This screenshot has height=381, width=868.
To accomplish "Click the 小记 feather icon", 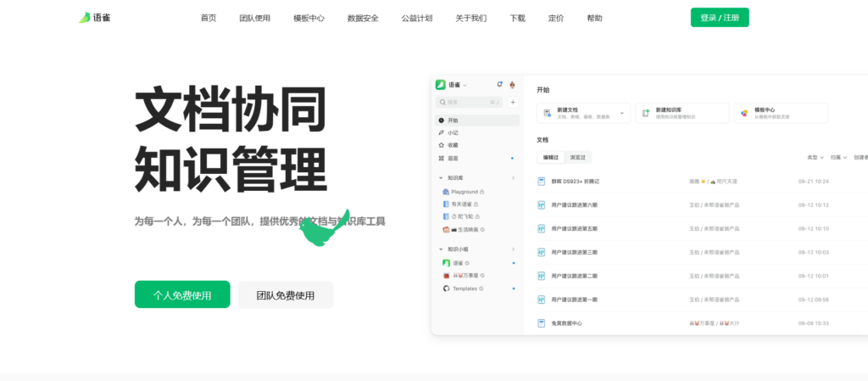I will [441, 133].
